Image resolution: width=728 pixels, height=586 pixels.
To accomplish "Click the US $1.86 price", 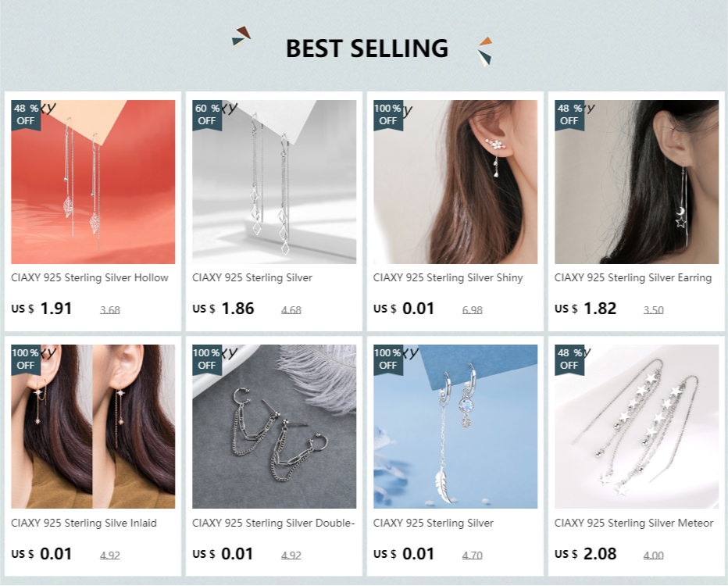I will click(x=223, y=309).
